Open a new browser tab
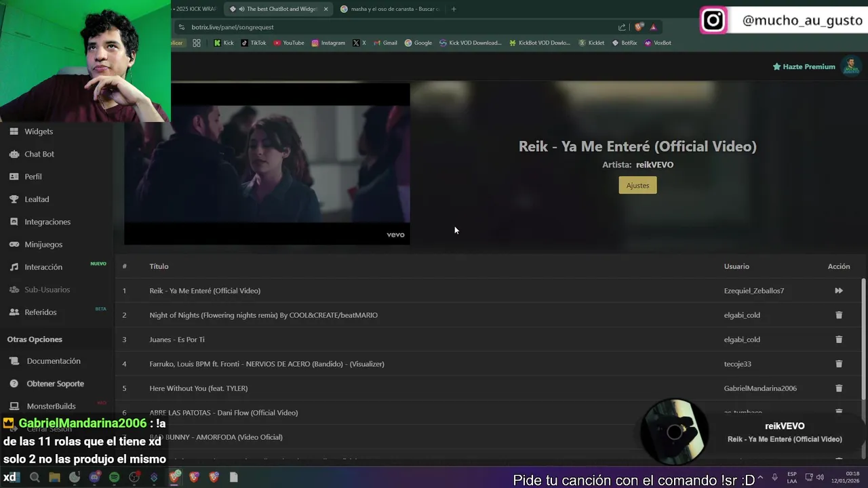The height and width of the screenshot is (488, 868). point(454,9)
